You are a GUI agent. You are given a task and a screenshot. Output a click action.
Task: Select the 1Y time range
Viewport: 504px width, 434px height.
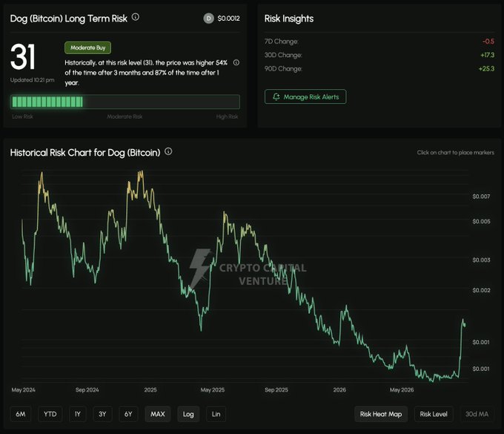coord(78,414)
